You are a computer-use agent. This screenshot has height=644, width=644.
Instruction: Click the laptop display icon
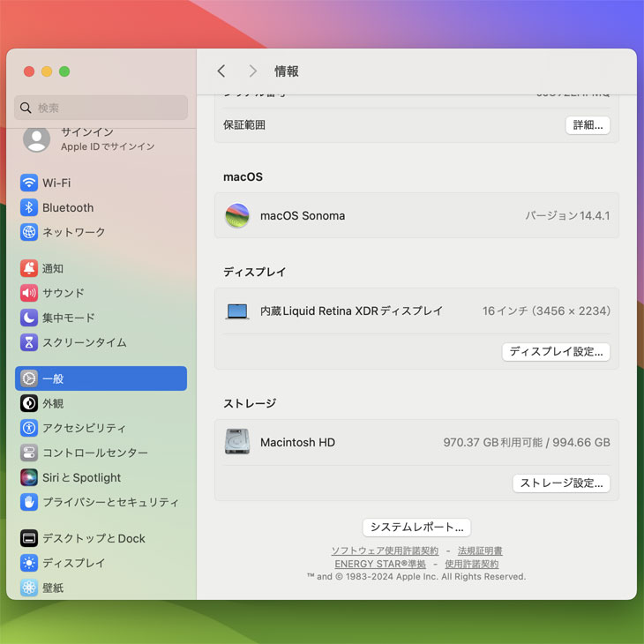coord(237,311)
